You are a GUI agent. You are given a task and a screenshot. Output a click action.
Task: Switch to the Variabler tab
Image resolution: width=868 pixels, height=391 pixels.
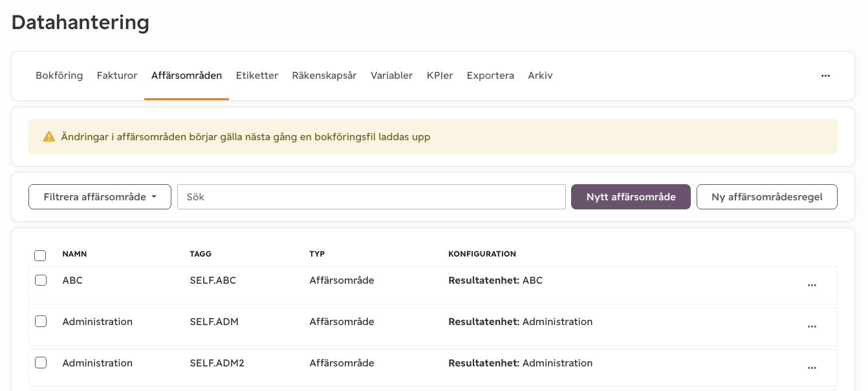click(391, 76)
